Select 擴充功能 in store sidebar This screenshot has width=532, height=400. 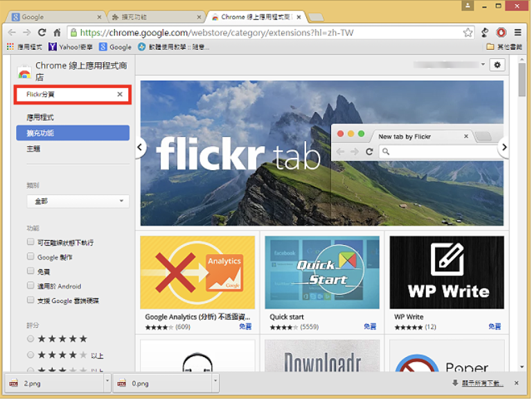coord(73,133)
